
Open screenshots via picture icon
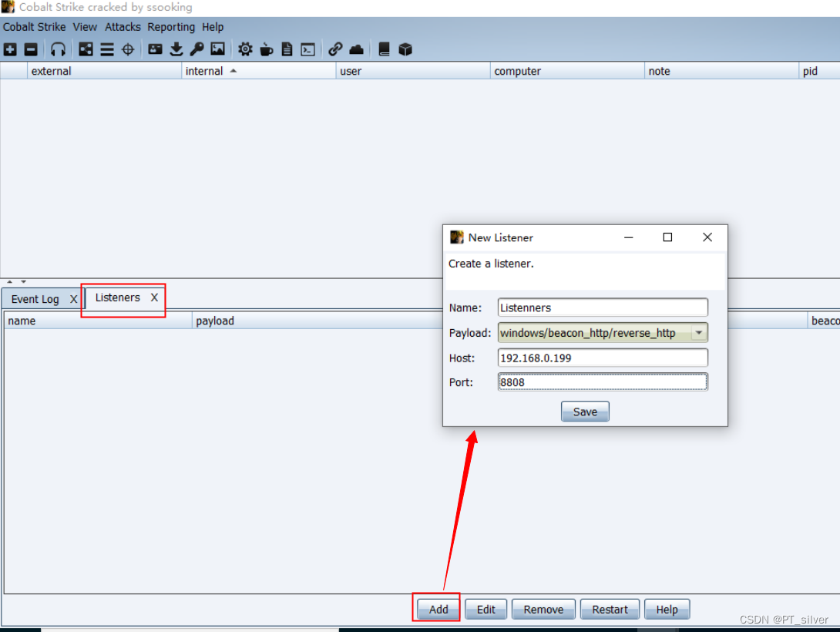pos(217,50)
